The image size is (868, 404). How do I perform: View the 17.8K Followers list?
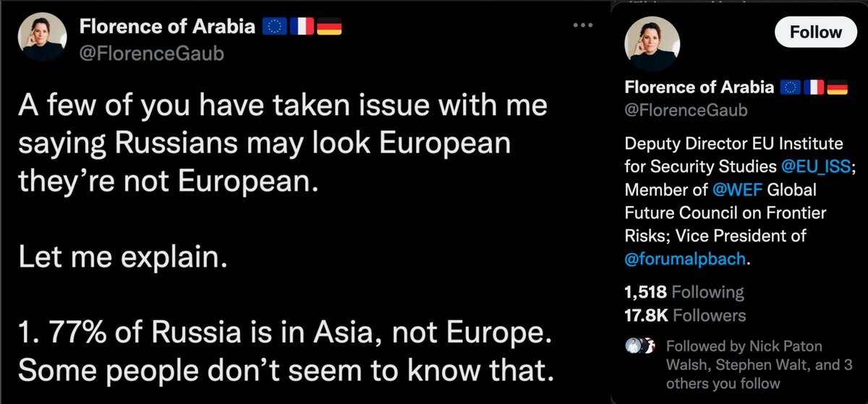pos(684,315)
